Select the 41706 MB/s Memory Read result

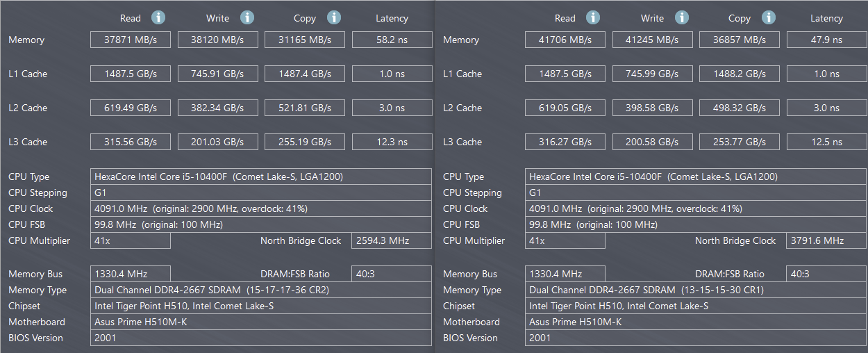pos(565,40)
